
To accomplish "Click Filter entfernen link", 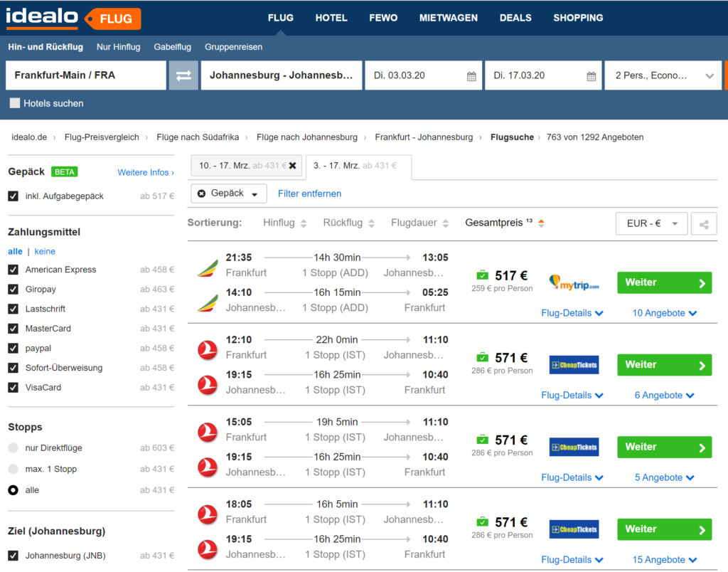I will pyautogui.click(x=310, y=194).
